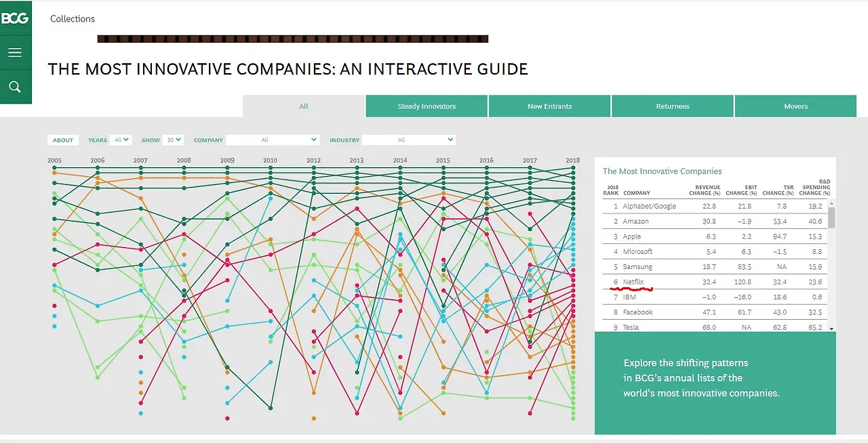
Task: Click the BCG logo
Action: click(x=15, y=18)
